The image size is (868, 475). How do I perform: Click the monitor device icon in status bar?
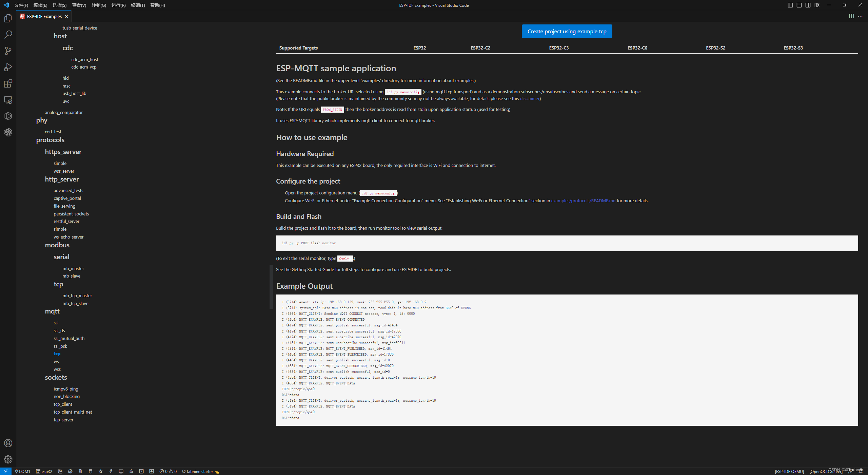click(121, 471)
